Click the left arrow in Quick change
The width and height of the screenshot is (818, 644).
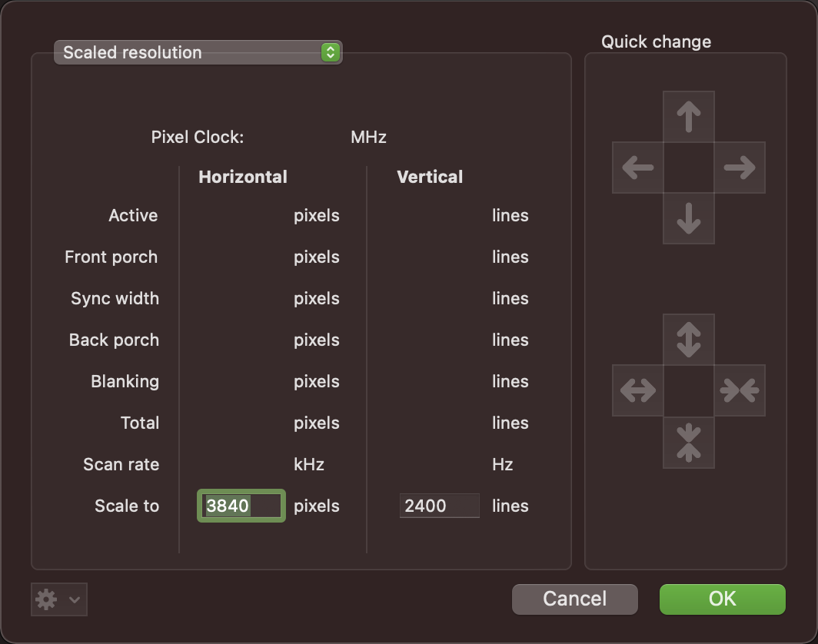pyautogui.click(x=637, y=168)
